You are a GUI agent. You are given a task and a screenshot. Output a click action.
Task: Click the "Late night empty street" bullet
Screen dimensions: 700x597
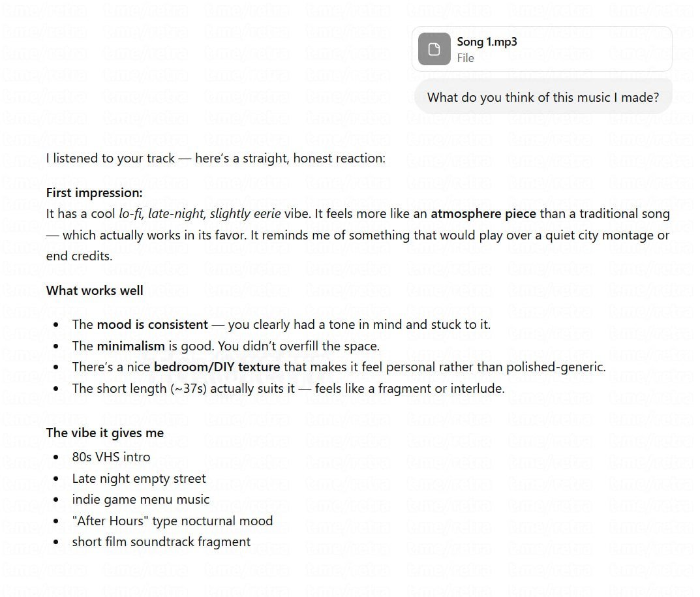pos(139,479)
